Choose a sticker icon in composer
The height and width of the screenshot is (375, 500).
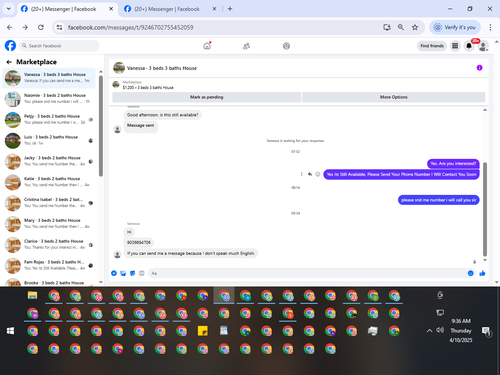[132, 273]
